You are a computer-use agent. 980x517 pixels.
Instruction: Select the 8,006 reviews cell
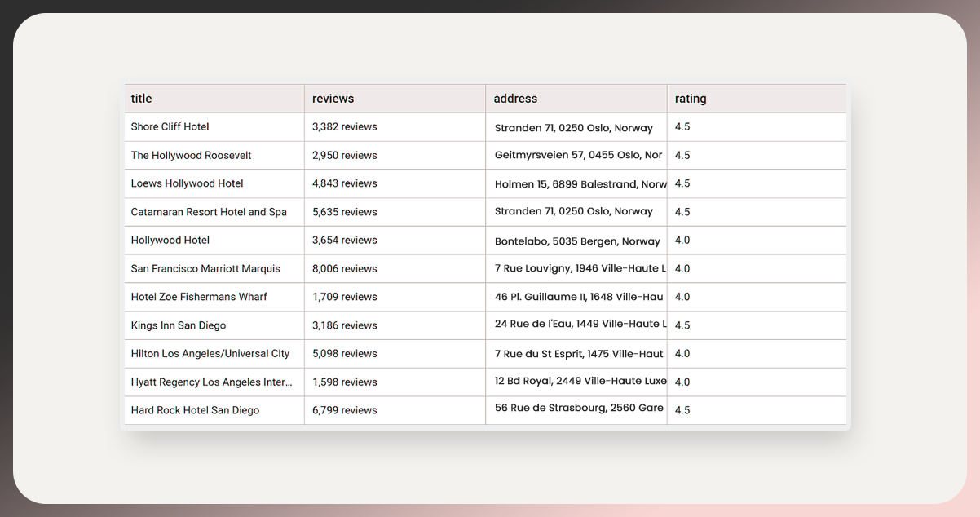click(x=344, y=269)
